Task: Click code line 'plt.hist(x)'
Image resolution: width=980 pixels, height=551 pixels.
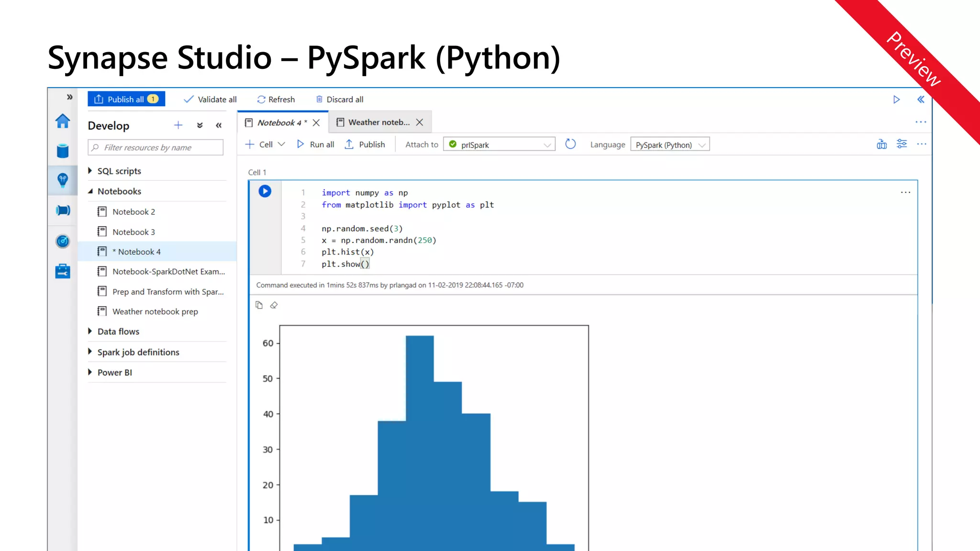Action: click(348, 252)
